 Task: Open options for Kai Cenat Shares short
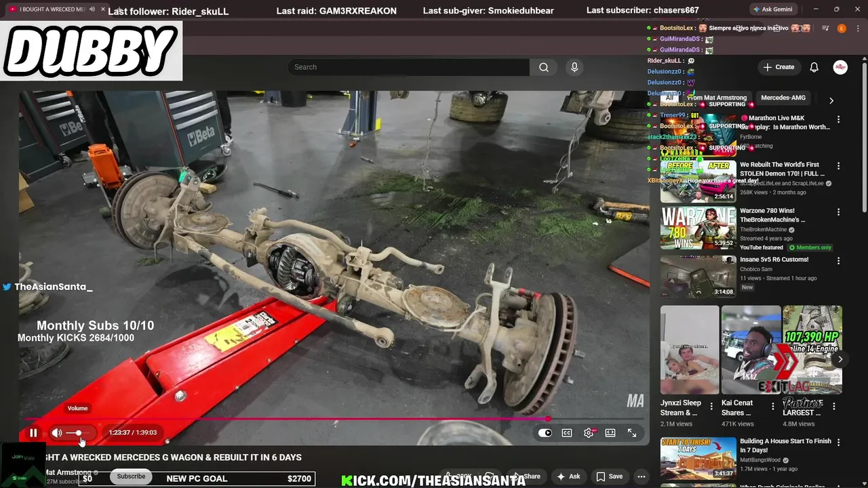(x=772, y=407)
